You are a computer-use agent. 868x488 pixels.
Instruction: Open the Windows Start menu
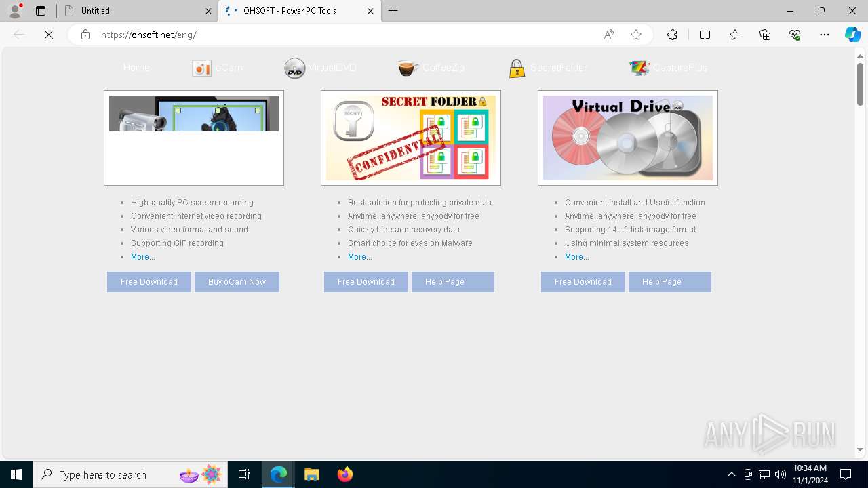tap(16, 474)
